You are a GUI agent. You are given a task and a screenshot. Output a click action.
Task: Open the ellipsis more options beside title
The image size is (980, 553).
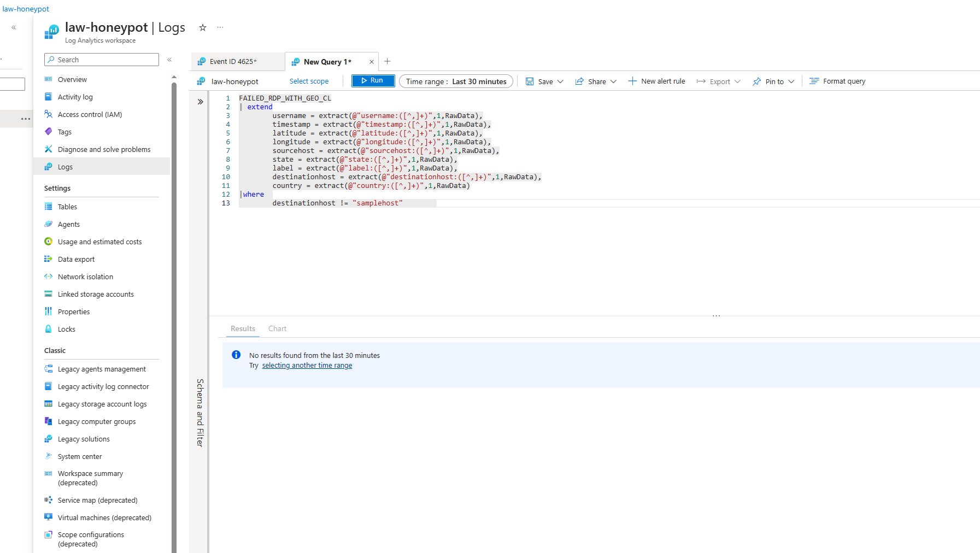[x=220, y=27]
